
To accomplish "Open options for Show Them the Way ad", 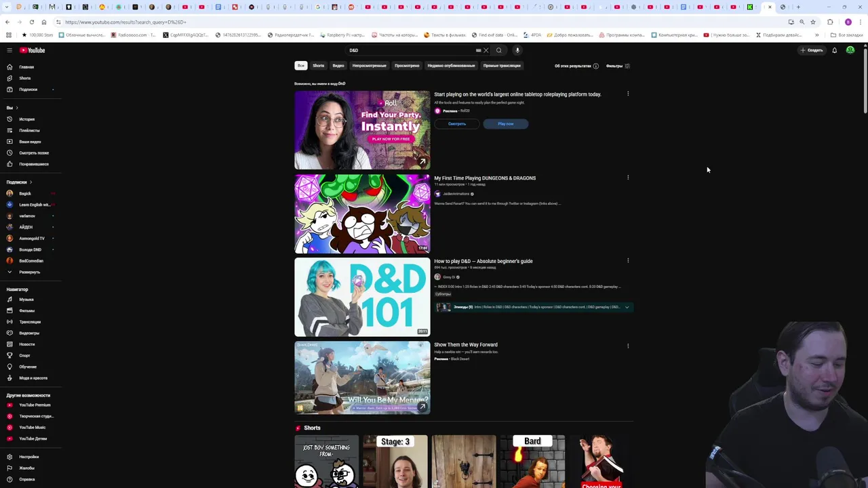I will (x=628, y=346).
